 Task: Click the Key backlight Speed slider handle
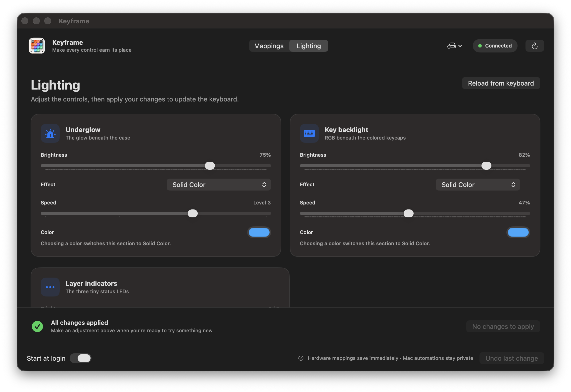[409, 213]
